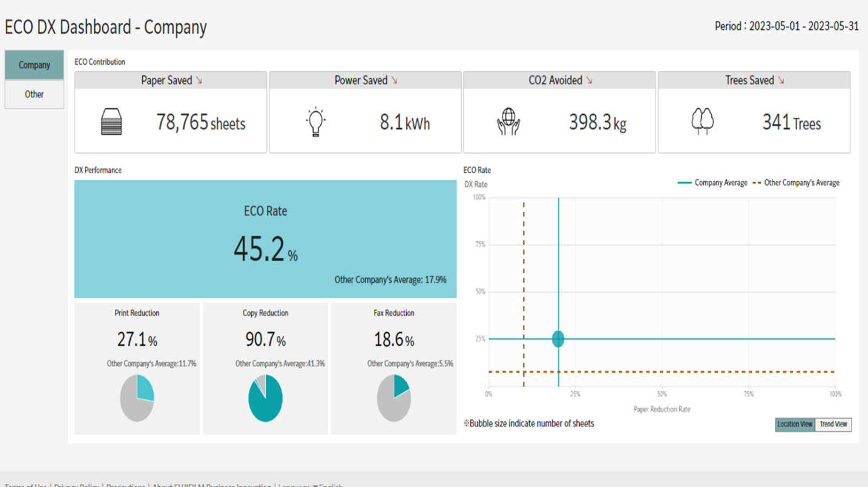868x487 pixels.
Task: Click the down-trend arrow next to Paper Saved
Action: 199,80
